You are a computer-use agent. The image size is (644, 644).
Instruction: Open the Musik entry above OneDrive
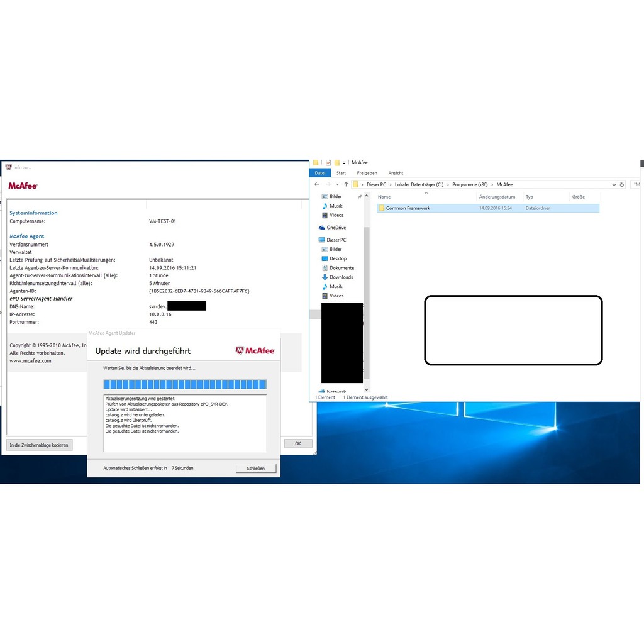click(336, 206)
